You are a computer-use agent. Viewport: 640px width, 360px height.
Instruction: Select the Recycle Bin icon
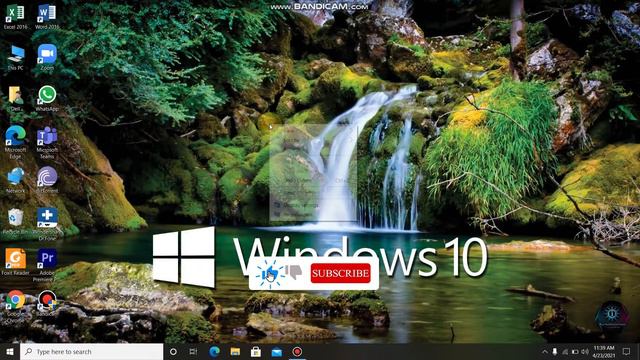pyautogui.click(x=16, y=221)
